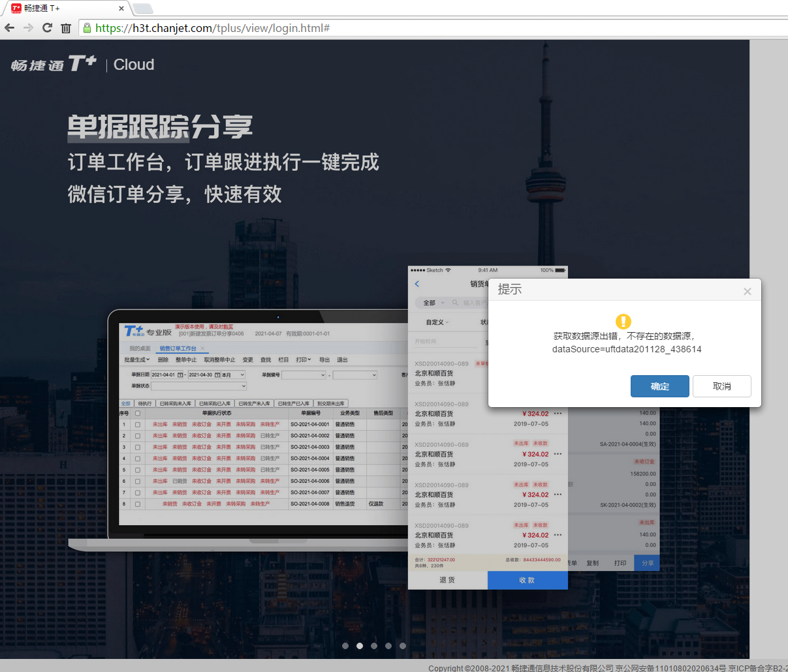788x672 pixels.
Task: Click the 微信订单分享，快速有效 banner line
Action: click(x=175, y=194)
